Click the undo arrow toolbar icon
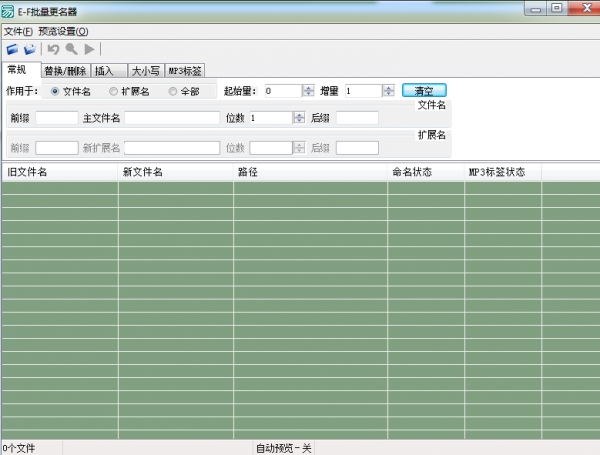600x455 pixels. point(53,49)
